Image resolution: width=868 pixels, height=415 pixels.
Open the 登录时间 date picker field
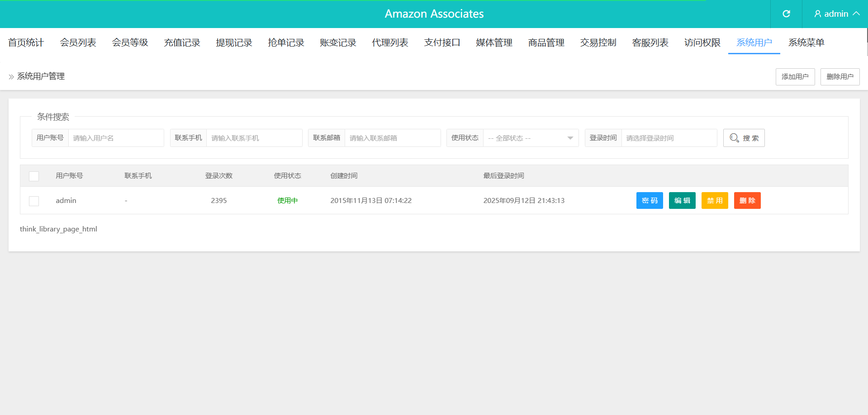click(x=669, y=138)
